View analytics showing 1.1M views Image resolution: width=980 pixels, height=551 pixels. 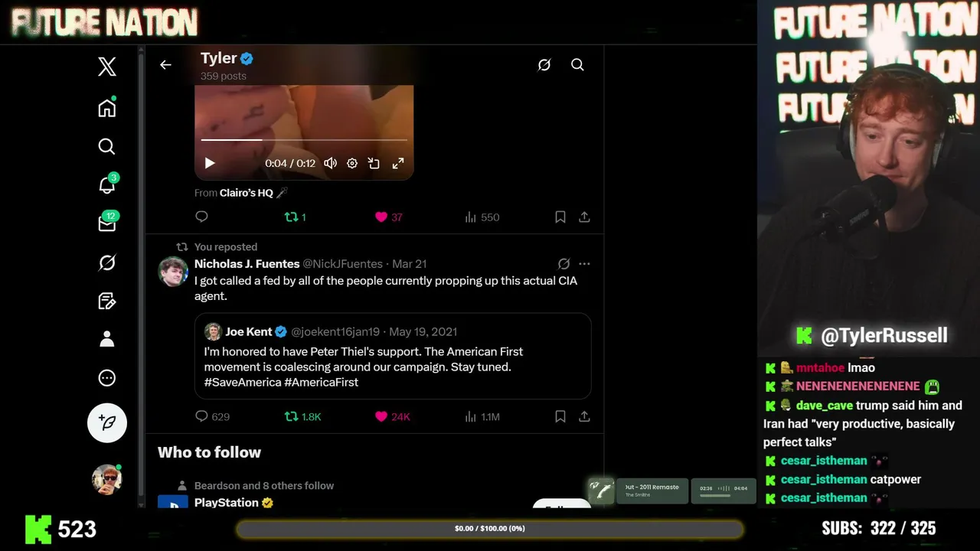(x=482, y=416)
